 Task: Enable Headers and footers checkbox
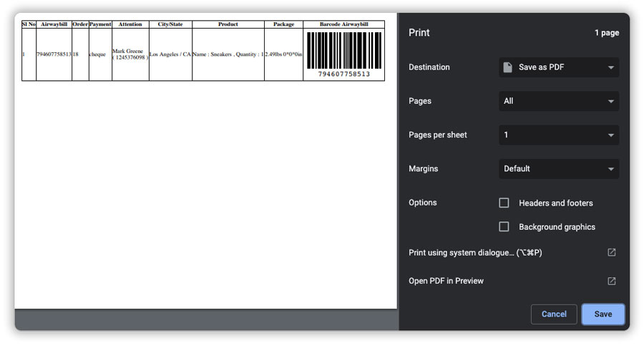coord(504,203)
